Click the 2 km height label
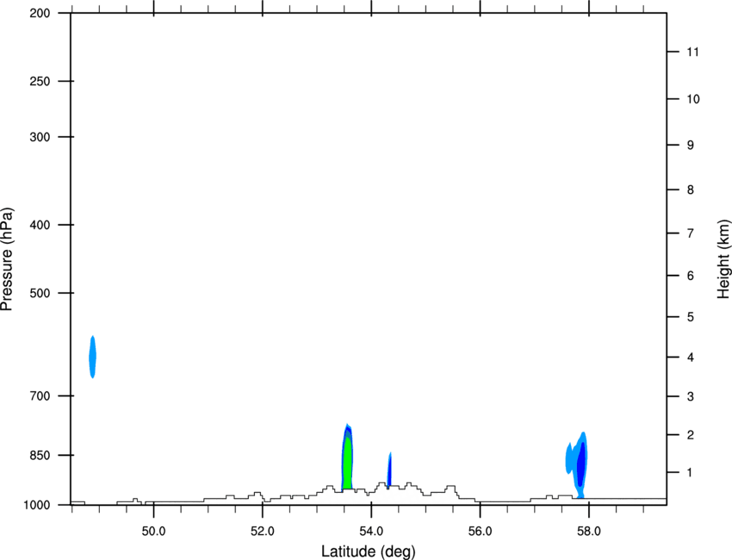732x560 pixels. pyautogui.click(x=691, y=435)
